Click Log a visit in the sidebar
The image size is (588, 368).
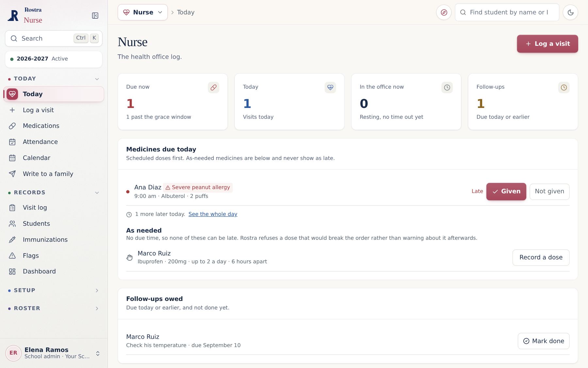54,110
